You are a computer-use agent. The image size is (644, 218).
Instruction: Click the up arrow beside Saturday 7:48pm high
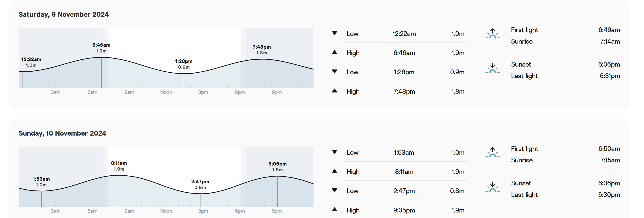pos(335,91)
